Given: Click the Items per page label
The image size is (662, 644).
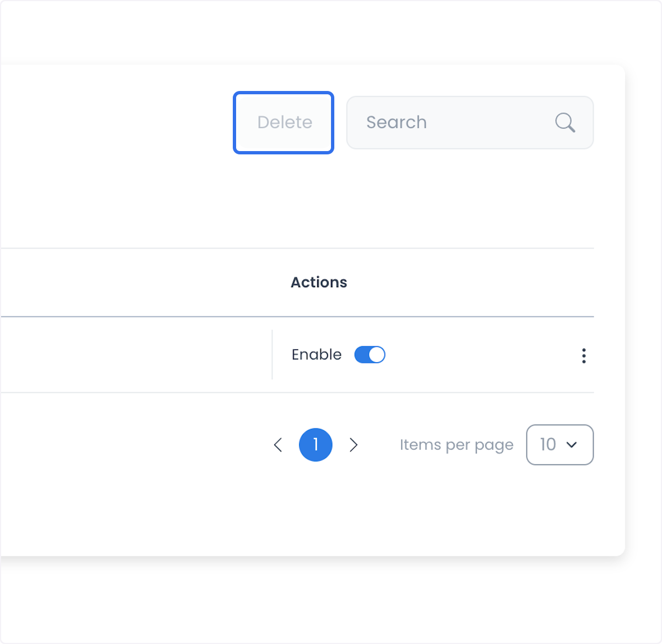Looking at the screenshot, I should point(457,445).
